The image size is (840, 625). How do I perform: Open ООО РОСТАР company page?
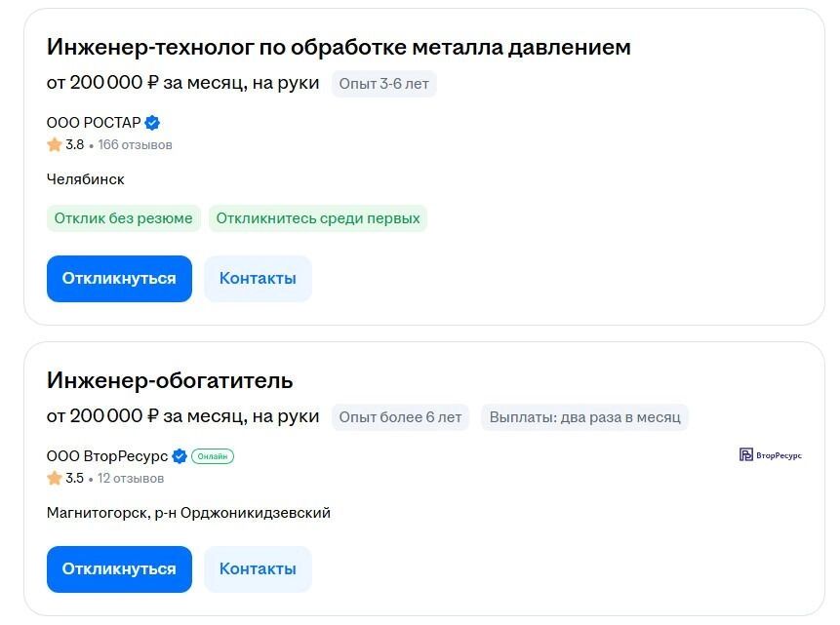tap(94, 123)
